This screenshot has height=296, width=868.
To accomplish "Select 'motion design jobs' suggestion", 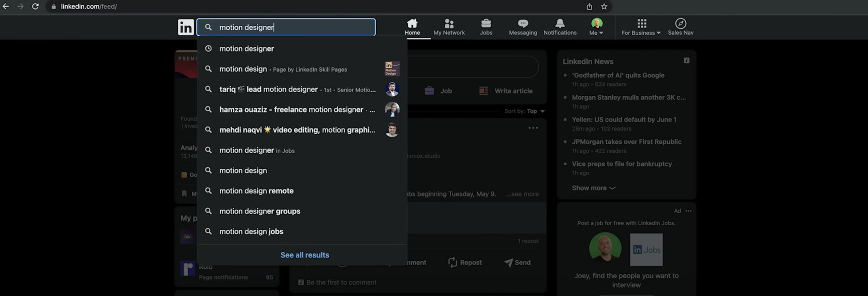I will click(x=302, y=231).
